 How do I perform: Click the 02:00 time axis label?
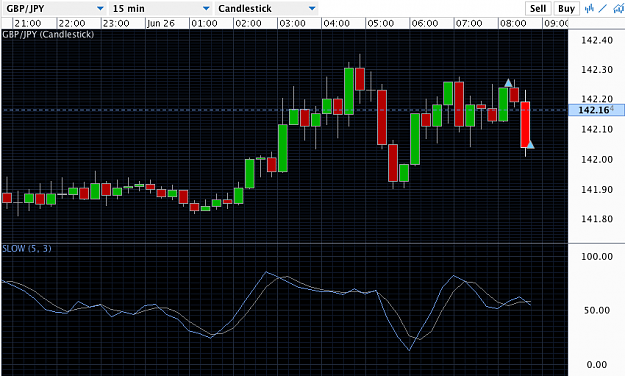pyautogui.click(x=248, y=24)
